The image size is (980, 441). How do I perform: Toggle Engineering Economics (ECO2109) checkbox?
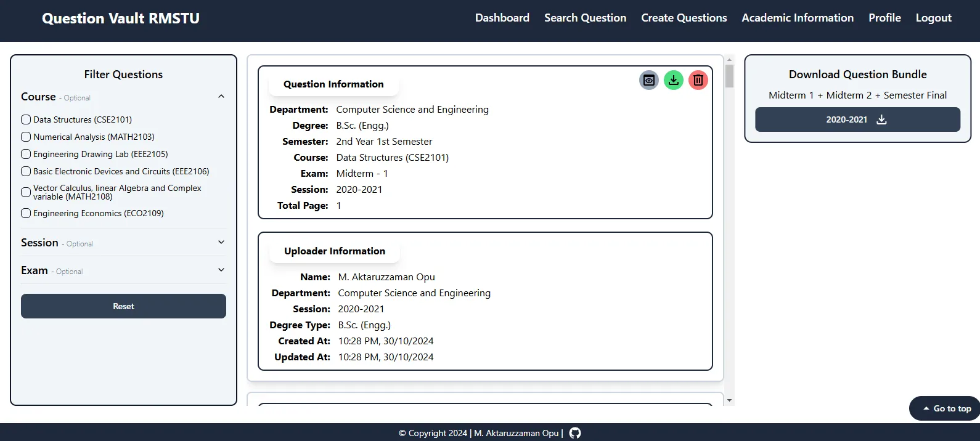[x=26, y=213]
